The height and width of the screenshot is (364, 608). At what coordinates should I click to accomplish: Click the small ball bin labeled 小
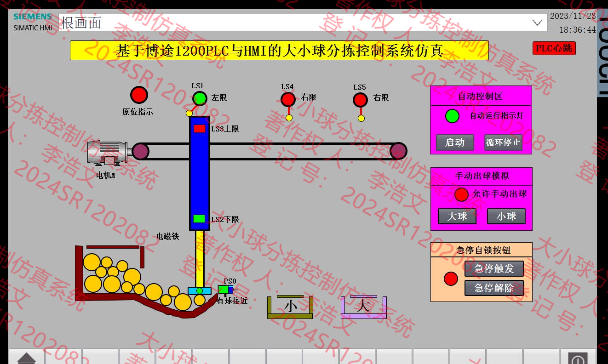coord(290,307)
